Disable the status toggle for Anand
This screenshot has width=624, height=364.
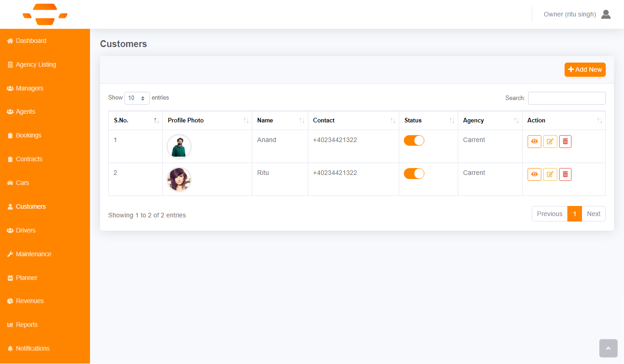[414, 141]
